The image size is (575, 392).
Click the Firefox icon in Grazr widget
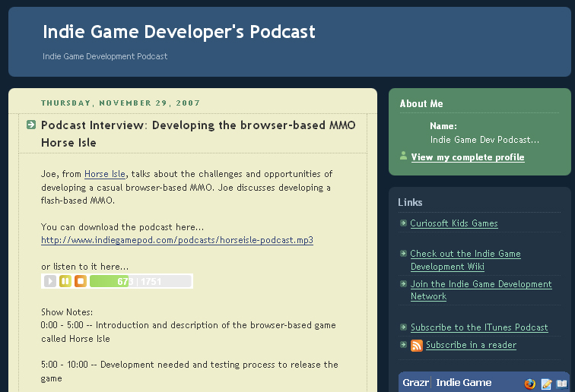pyautogui.click(x=529, y=384)
